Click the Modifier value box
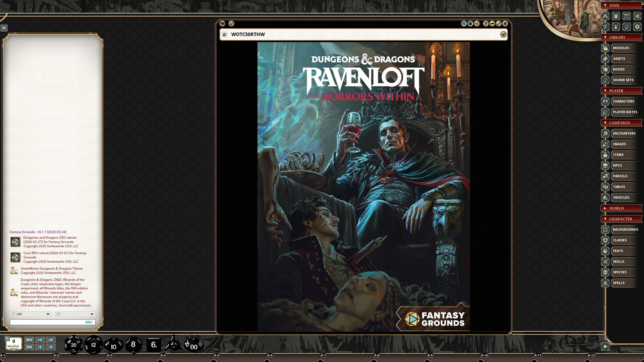The height and width of the screenshot is (362, 644). coord(14,343)
